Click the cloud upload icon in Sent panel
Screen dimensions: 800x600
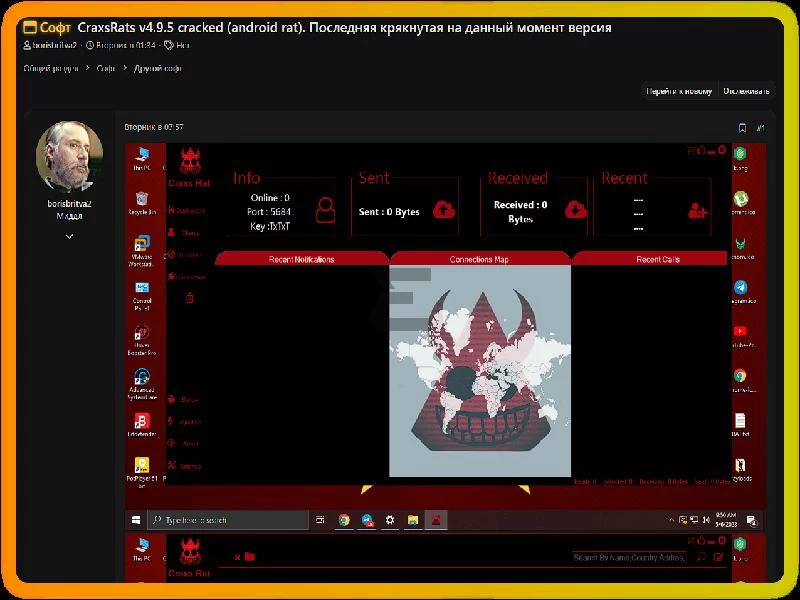click(x=444, y=210)
